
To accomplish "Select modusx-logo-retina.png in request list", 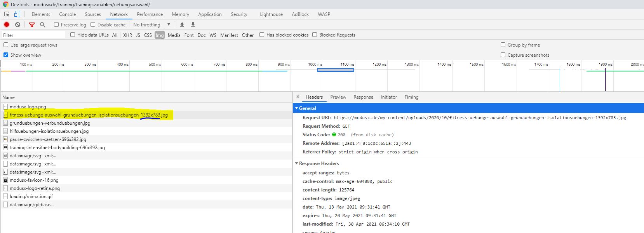I will click(x=35, y=188).
